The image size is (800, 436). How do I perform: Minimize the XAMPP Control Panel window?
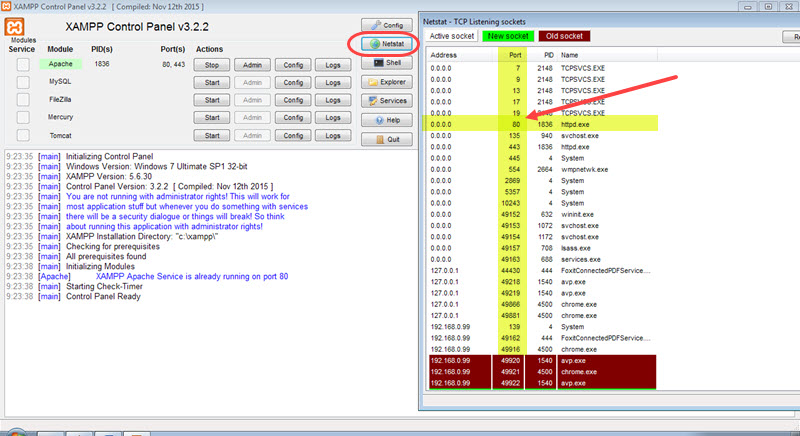(x=747, y=7)
